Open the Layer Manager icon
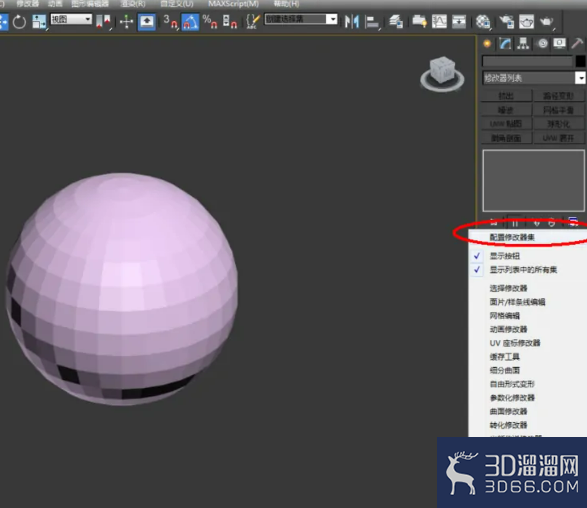587x508 pixels. (x=396, y=22)
